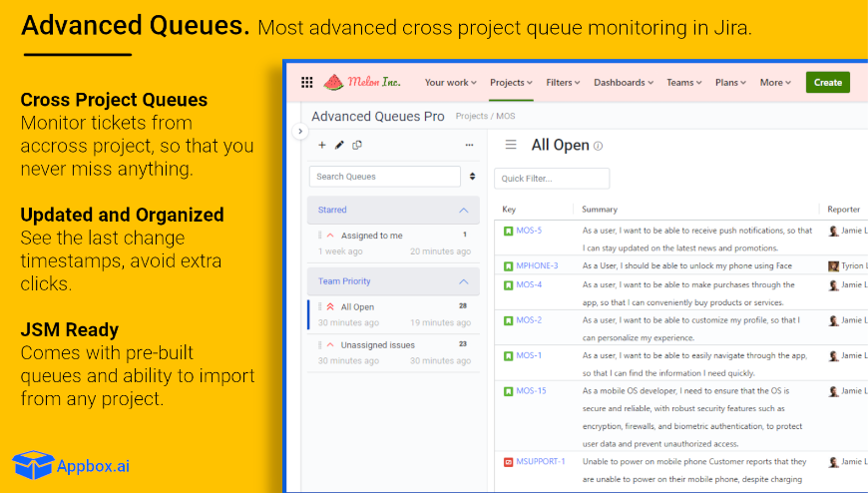Click the Appbox.ai box logo
Image resolution: width=868 pixels, height=493 pixels.
(33, 465)
